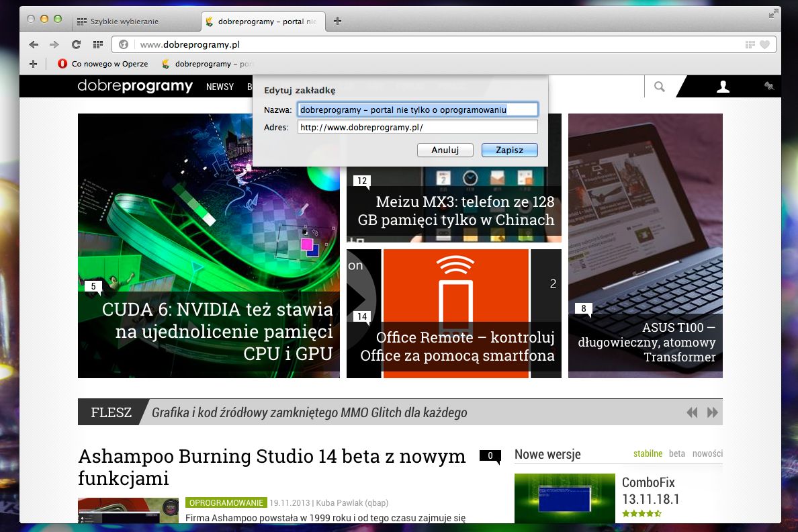Open a new tab with the plus button

pyautogui.click(x=337, y=21)
